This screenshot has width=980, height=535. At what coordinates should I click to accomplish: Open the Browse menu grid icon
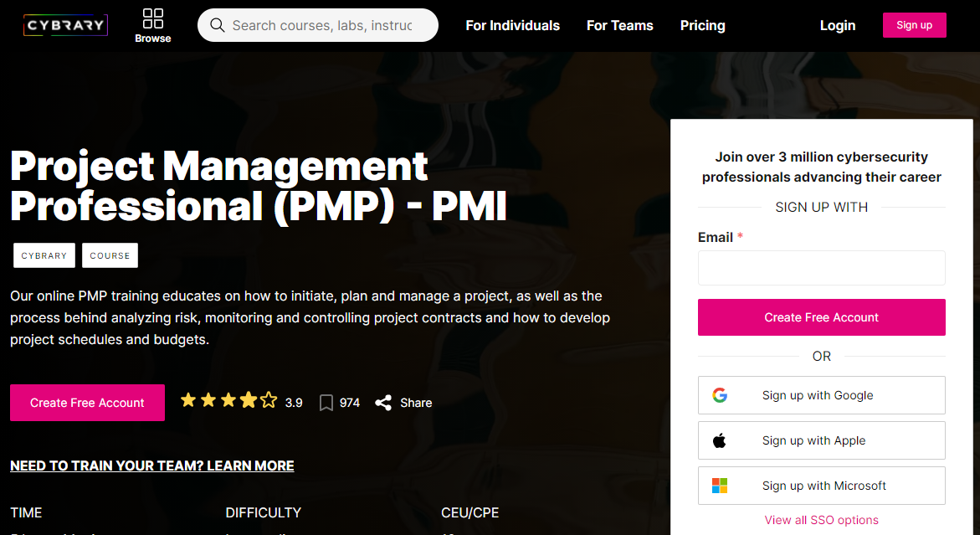pyautogui.click(x=152, y=18)
